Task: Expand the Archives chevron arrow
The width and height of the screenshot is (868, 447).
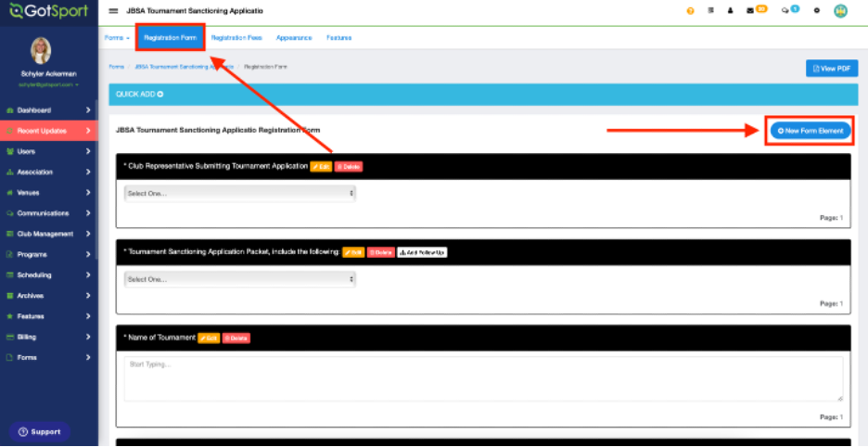Action: point(88,296)
